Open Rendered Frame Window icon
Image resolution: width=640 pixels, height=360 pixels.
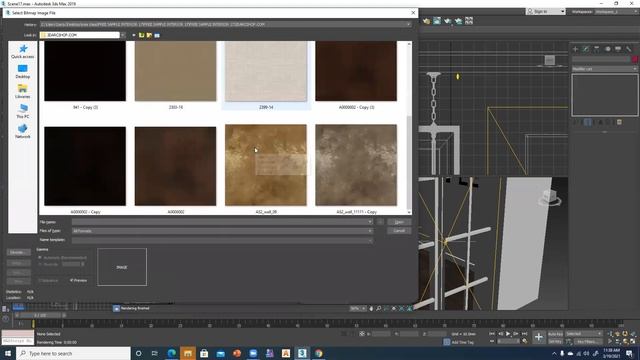437,21
